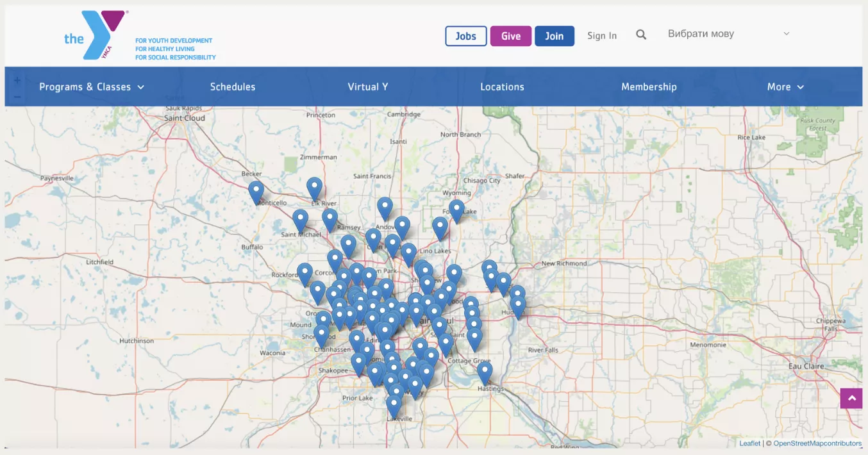
Task: Expand the More navigation menu
Action: coord(785,87)
